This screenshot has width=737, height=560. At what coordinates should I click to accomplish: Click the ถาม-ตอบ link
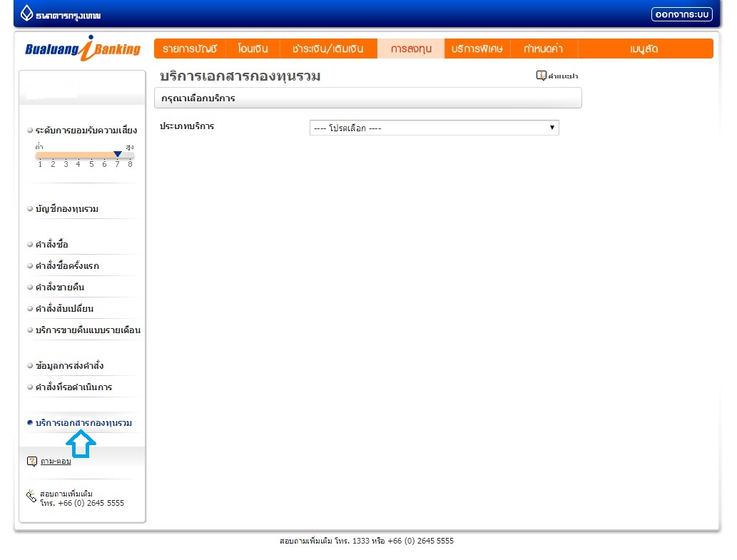pyautogui.click(x=56, y=462)
